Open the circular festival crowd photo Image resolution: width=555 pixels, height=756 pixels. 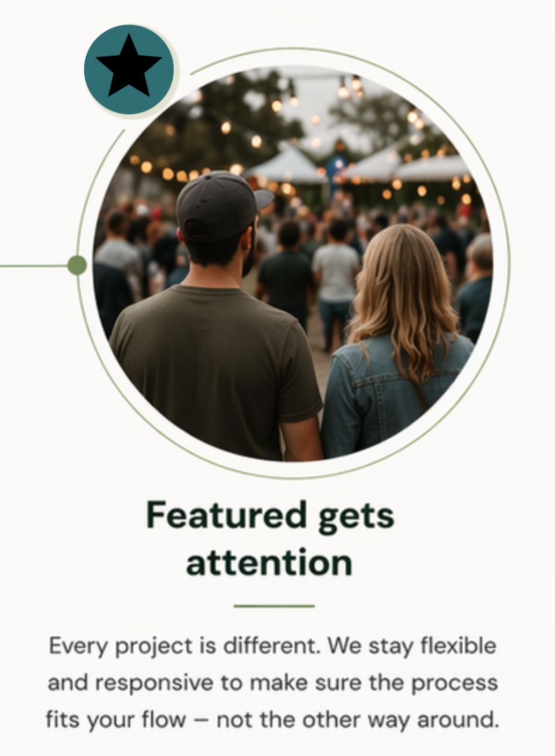pyautogui.click(x=291, y=264)
